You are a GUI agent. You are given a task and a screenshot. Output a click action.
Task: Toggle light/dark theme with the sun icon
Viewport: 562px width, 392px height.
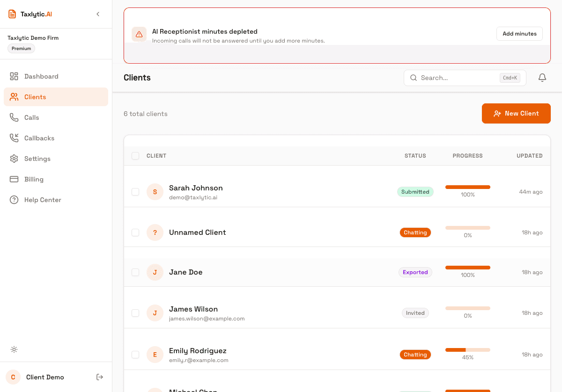[x=14, y=349]
